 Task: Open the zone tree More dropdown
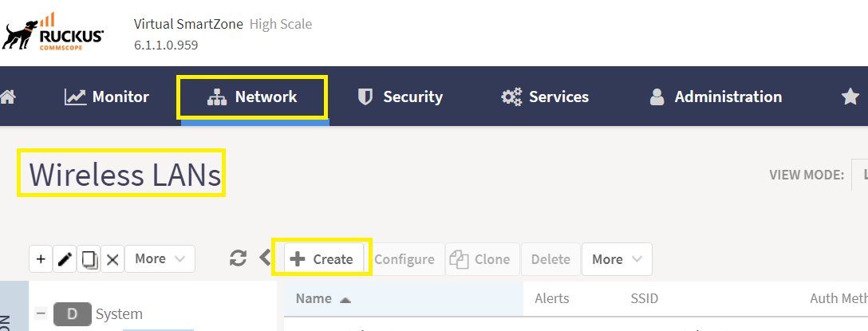[160, 259]
